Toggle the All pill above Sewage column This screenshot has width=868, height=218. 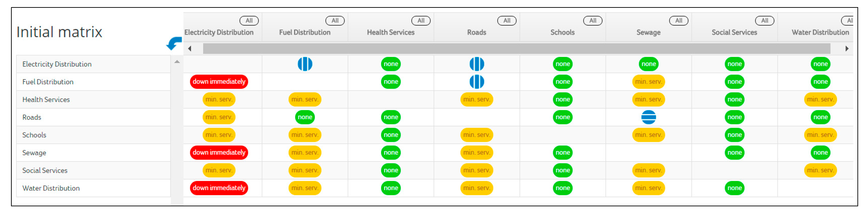(678, 21)
